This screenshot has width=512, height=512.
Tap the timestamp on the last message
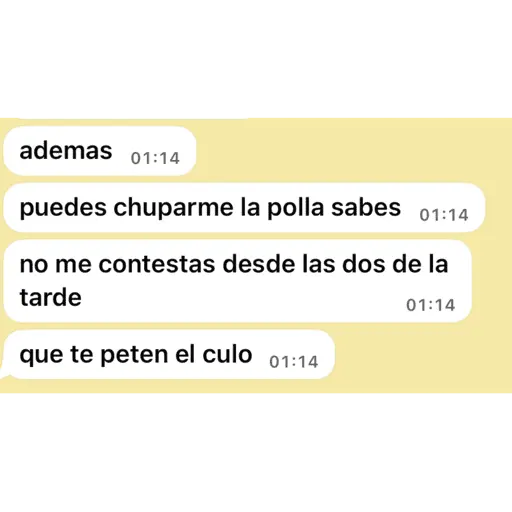coord(294,362)
